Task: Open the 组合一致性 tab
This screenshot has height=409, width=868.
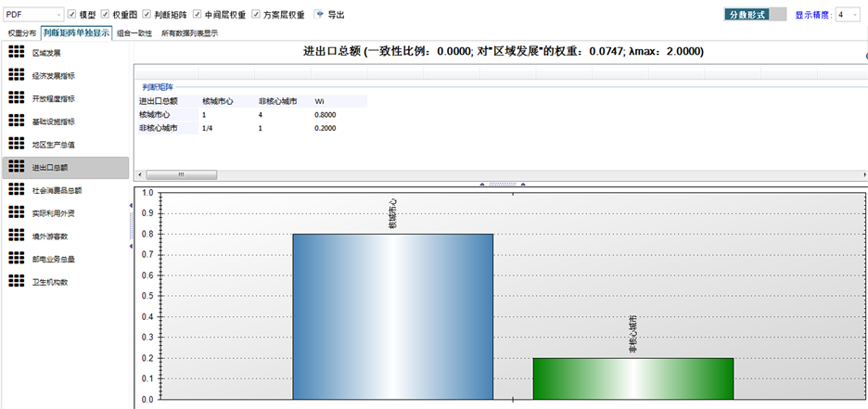Action: pyautogui.click(x=134, y=32)
